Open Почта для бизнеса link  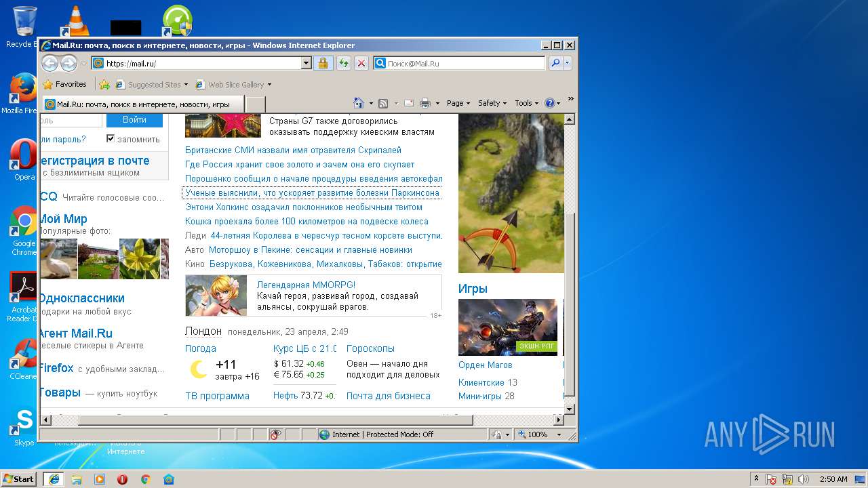pyautogui.click(x=389, y=396)
